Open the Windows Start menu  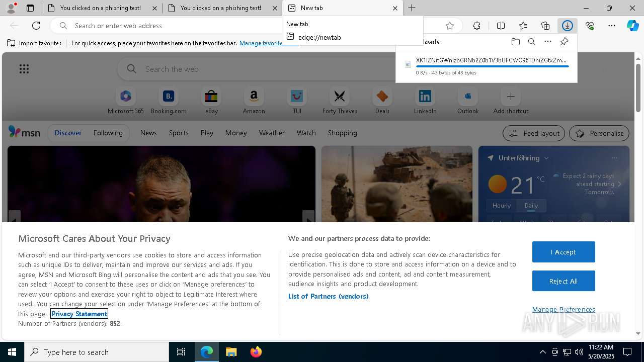[12, 352]
